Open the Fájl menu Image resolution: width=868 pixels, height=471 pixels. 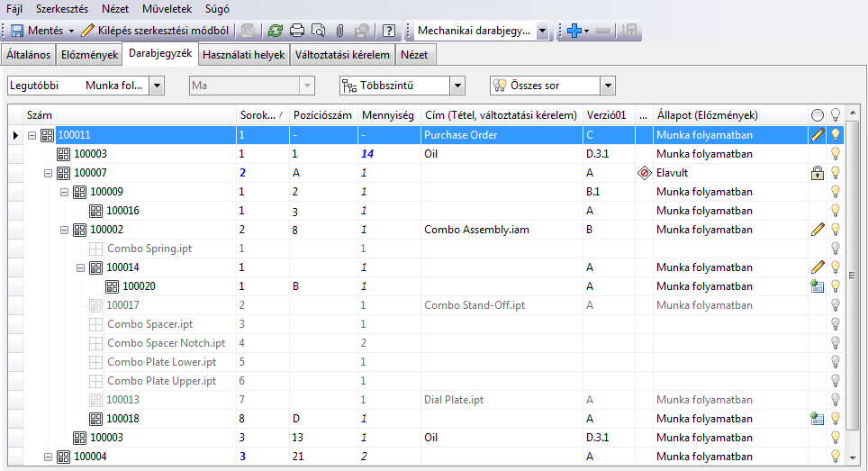click(14, 9)
